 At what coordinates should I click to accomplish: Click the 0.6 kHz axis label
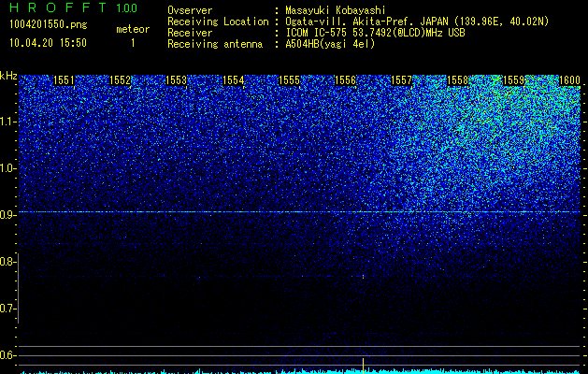pyautogui.click(x=7, y=355)
